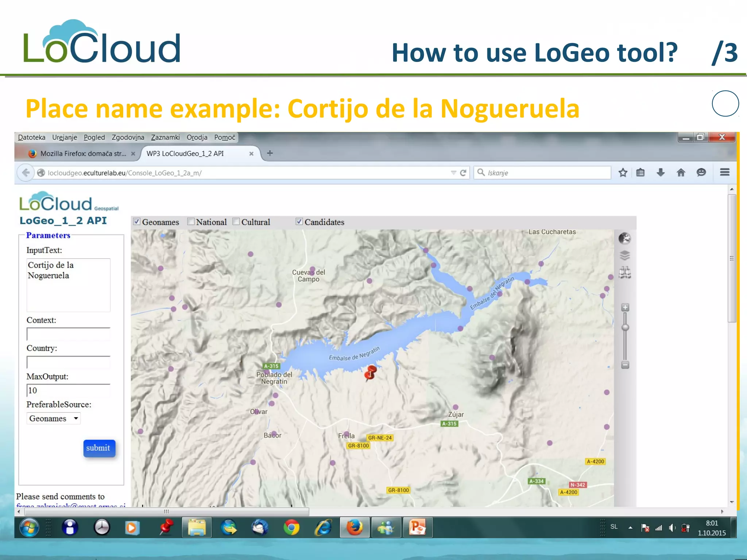Click the blue submit button

tap(99, 448)
